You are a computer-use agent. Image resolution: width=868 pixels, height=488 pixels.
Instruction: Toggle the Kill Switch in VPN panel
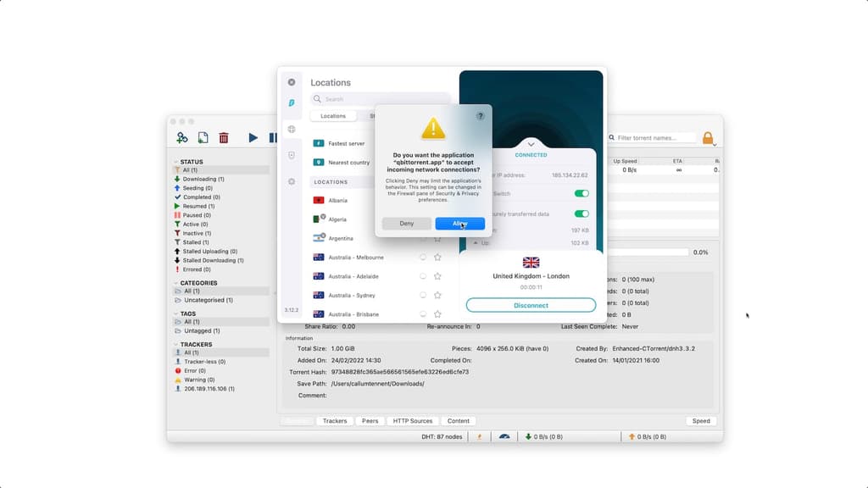point(581,194)
